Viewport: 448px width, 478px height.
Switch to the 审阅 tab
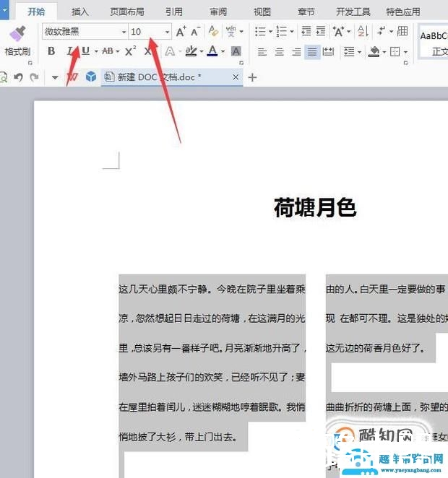pos(218,12)
